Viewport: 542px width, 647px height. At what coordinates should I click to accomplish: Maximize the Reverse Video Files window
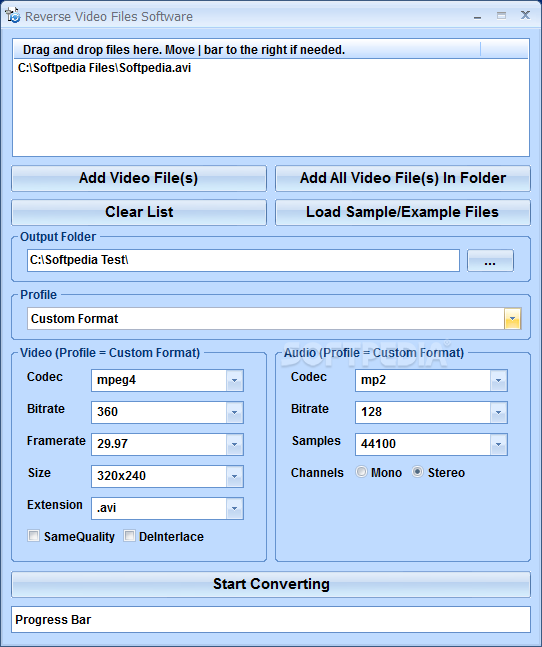pos(502,16)
